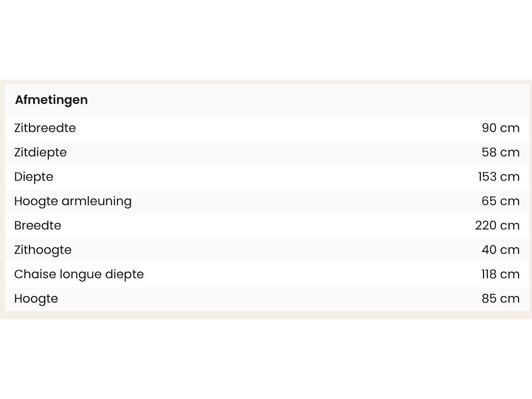Select the Zitdiepte label
This screenshot has height=399, width=532.
(40, 152)
